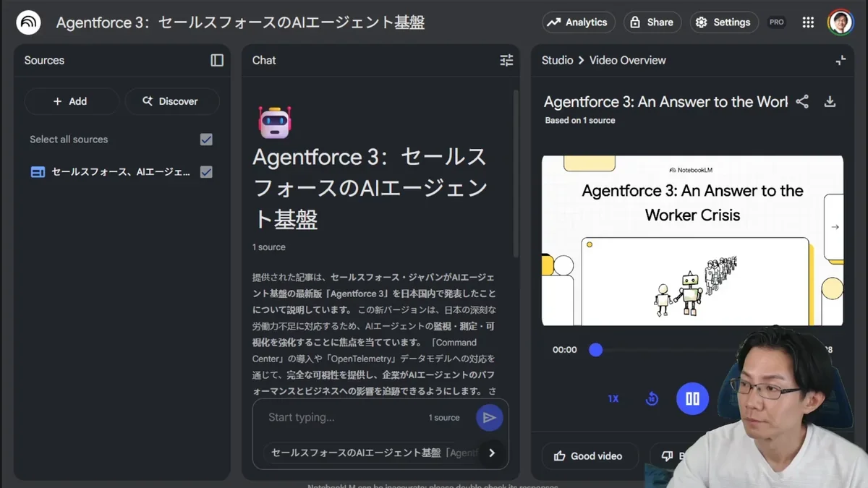This screenshot has width=868, height=488.
Task: Open the account profile avatar
Action: pos(841,22)
